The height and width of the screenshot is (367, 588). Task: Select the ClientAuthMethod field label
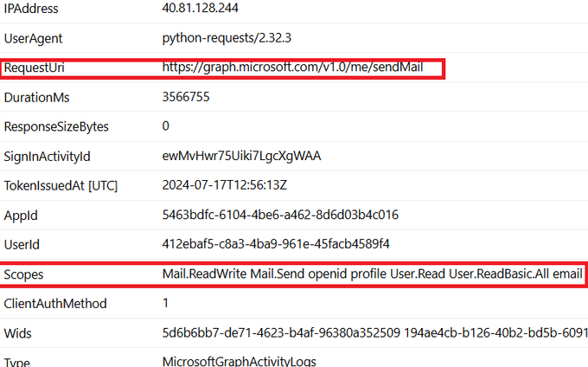click(55, 304)
